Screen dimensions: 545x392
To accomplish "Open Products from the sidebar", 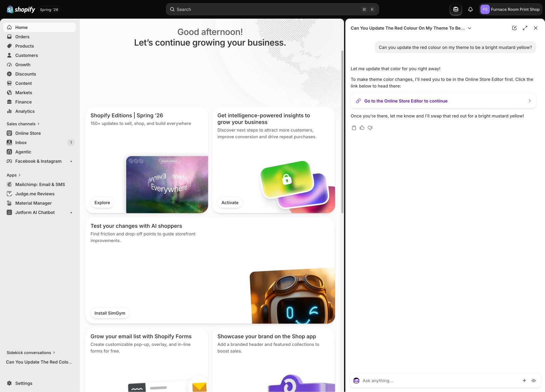I will pyautogui.click(x=40, y=46).
